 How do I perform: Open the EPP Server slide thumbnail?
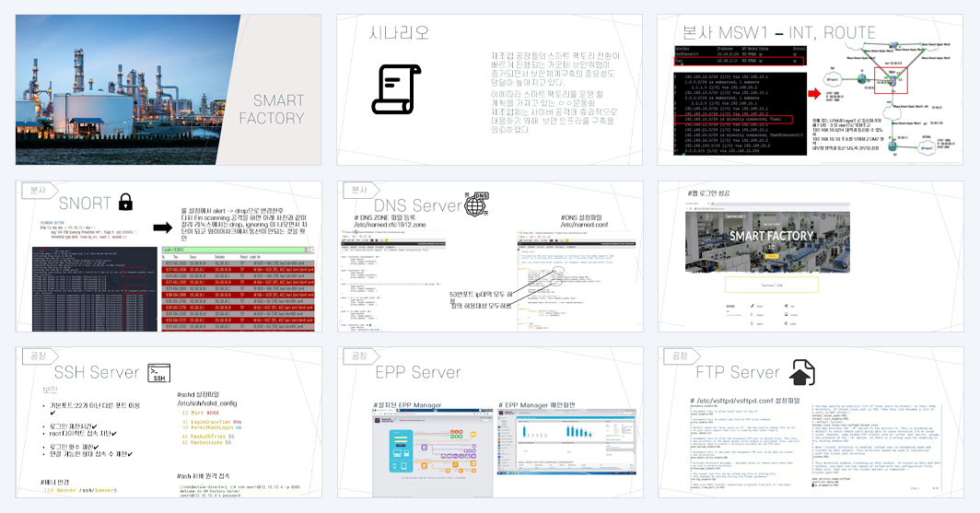(x=489, y=423)
